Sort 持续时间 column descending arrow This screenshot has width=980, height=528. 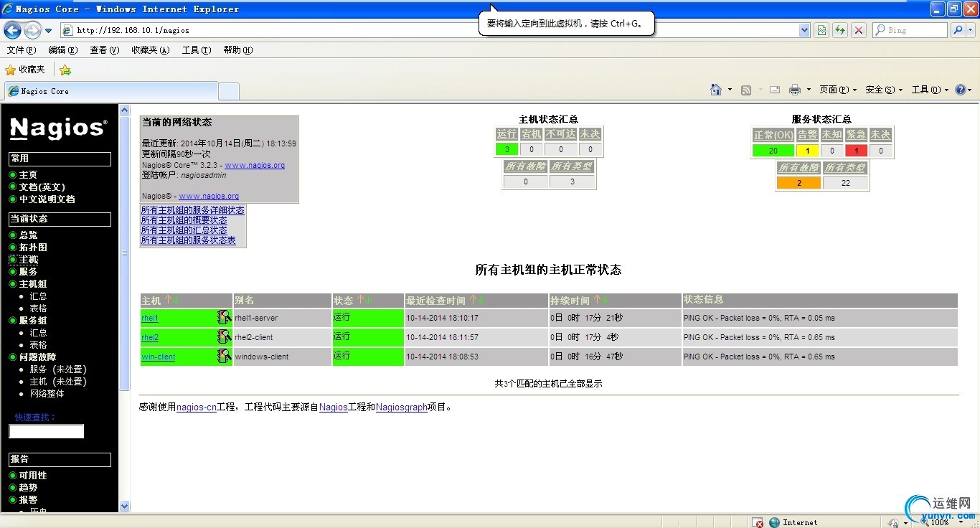[x=606, y=300]
